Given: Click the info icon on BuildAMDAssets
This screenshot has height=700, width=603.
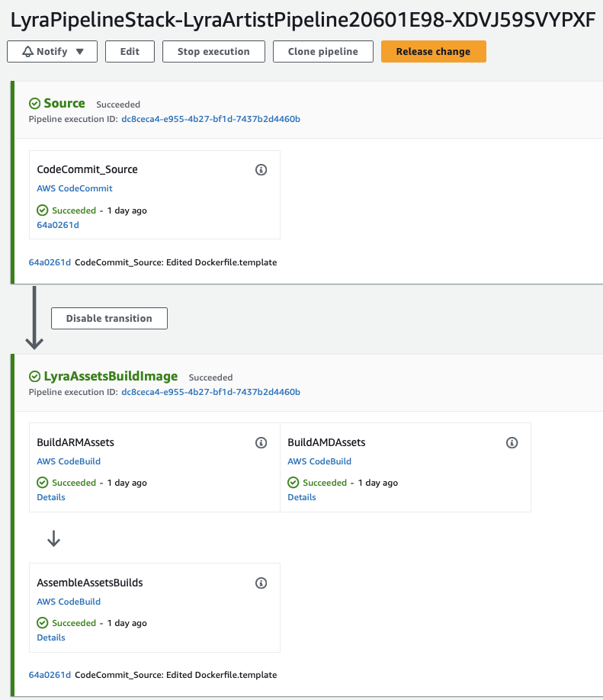Looking at the screenshot, I should tap(512, 442).
